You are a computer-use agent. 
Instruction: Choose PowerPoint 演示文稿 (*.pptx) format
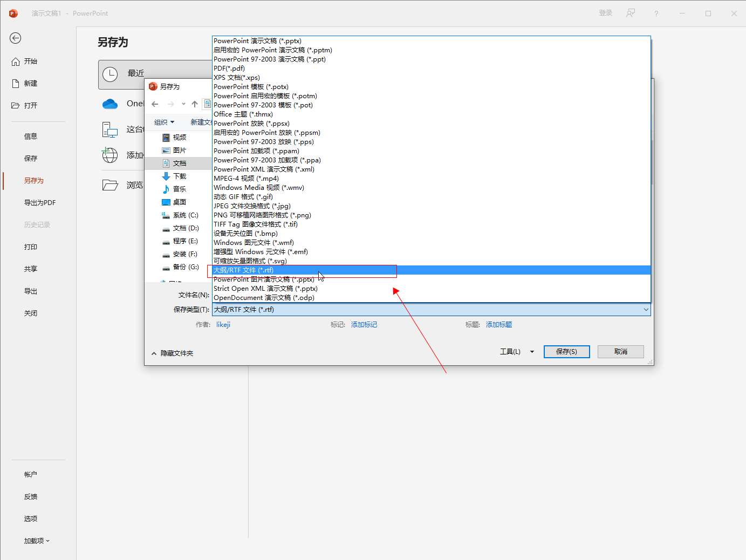pyautogui.click(x=432, y=41)
